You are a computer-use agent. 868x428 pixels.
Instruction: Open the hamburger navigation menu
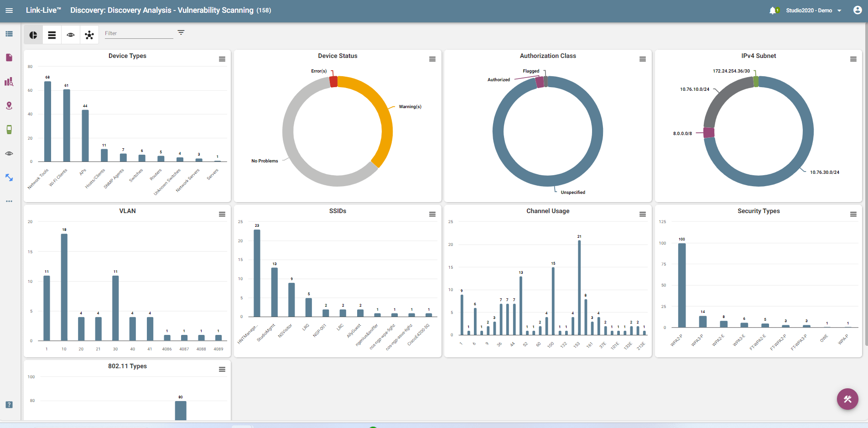9,10
